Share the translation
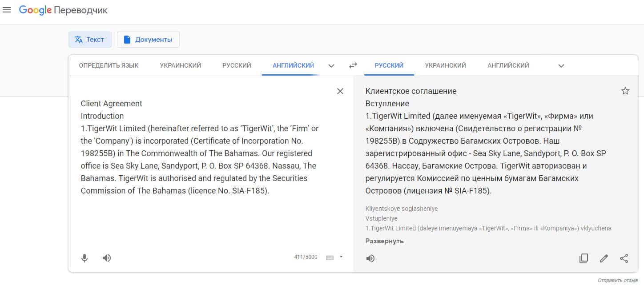 [x=624, y=258]
